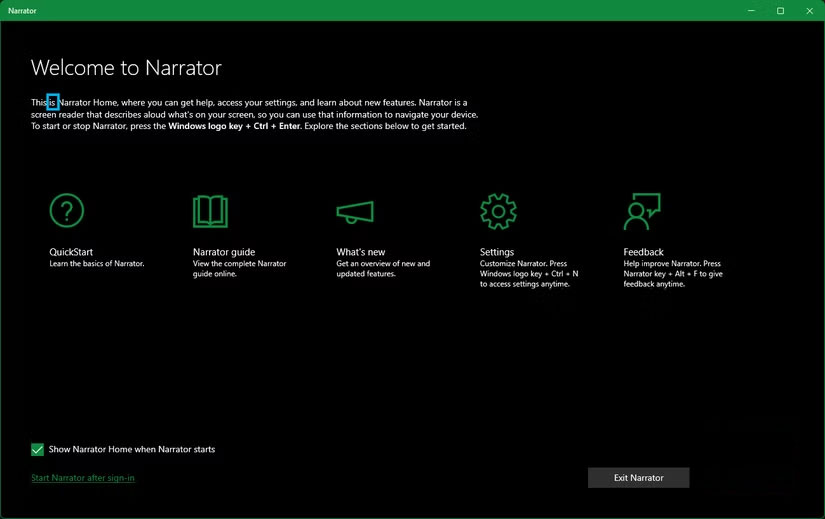Click the 'Learn the basics of Narrator' description

[97, 264]
